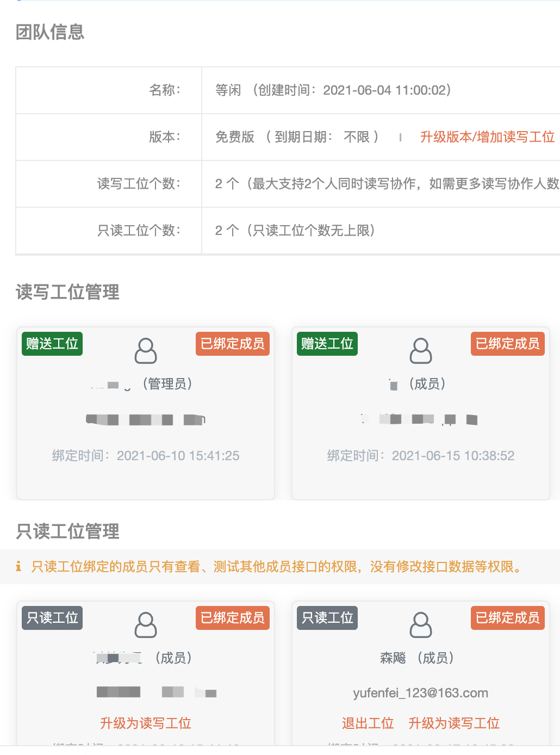
Task: Click the 只读工位管理 heading
Action: point(67,531)
